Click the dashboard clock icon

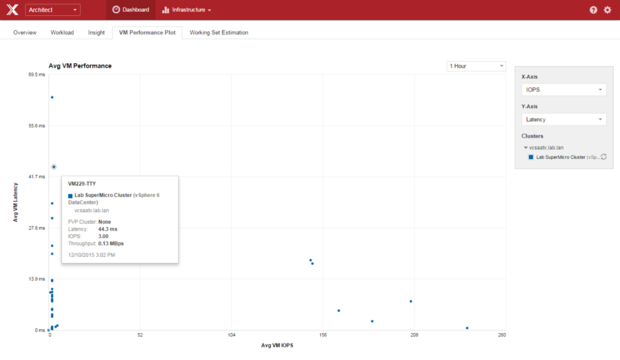click(116, 9)
